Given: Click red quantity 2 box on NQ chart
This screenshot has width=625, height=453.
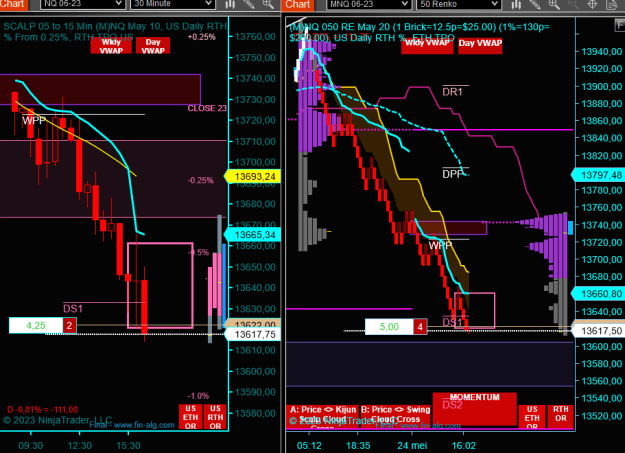Looking at the screenshot, I should [x=69, y=325].
